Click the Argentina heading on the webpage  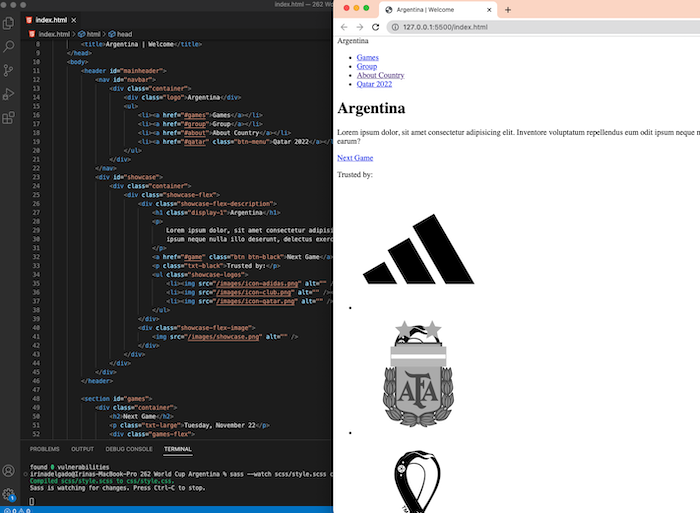371,108
